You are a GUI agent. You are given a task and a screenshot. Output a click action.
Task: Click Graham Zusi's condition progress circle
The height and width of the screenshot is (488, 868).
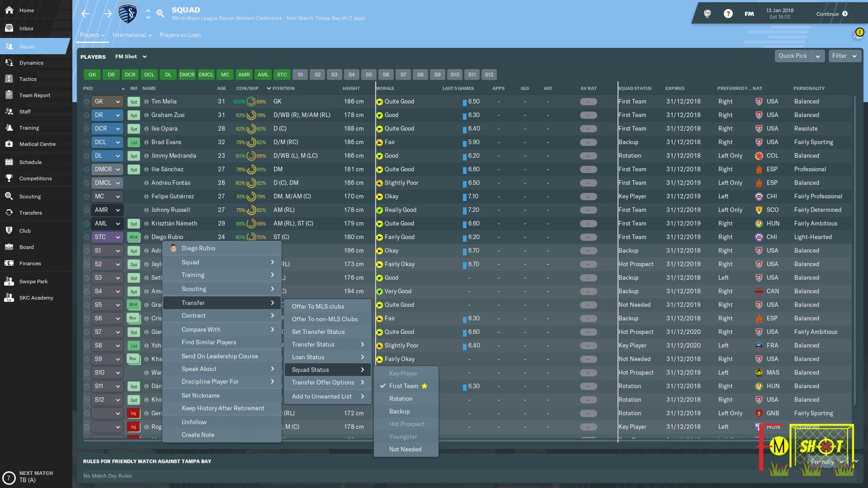coord(251,115)
